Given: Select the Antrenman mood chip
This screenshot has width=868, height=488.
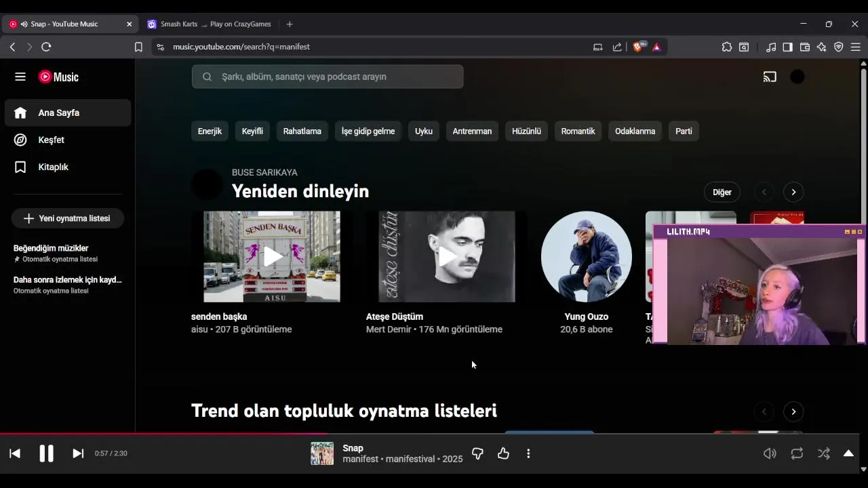Looking at the screenshot, I should [472, 131].
